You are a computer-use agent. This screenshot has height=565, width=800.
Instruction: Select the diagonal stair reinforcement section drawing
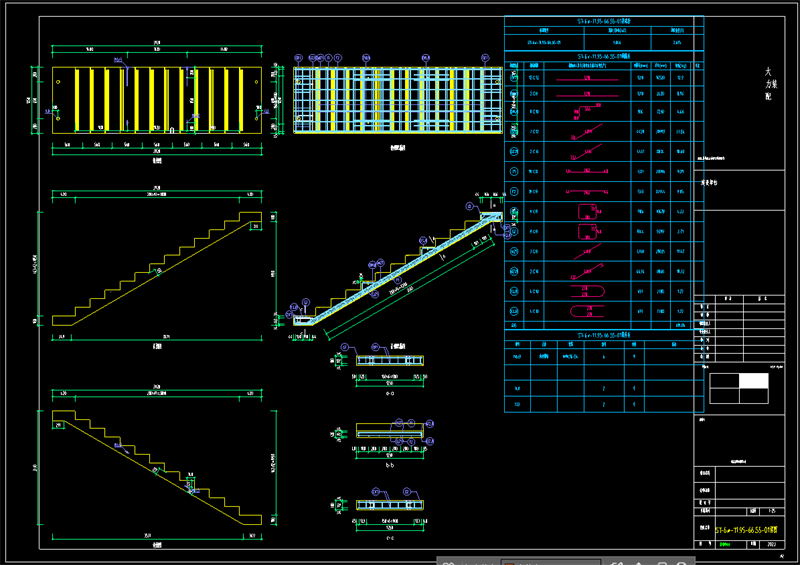point(398,269)
